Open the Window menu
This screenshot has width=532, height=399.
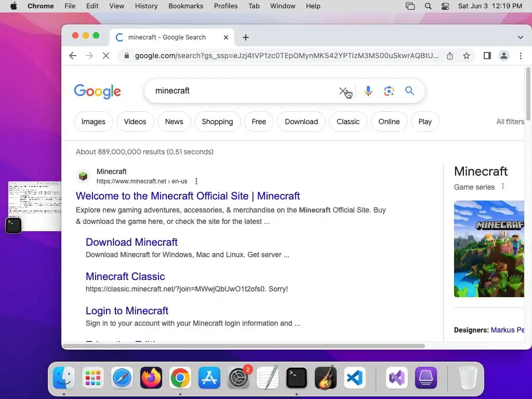[x=283, y=6]
